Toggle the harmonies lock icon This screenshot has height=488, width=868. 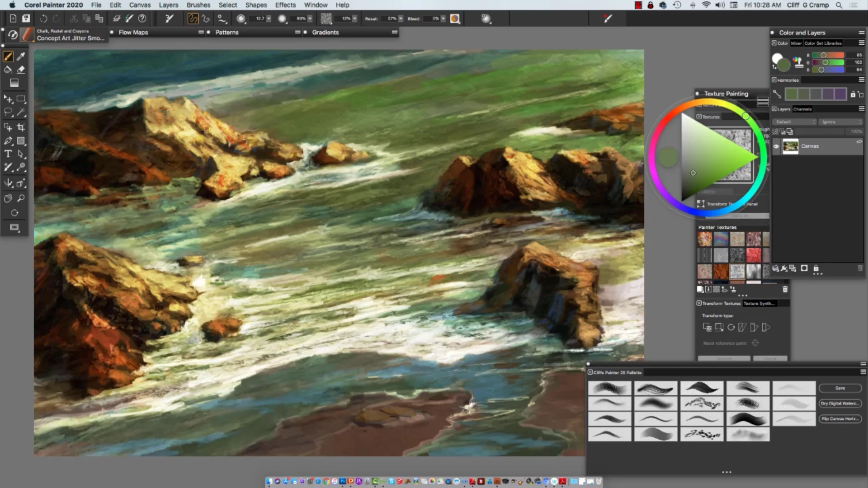pyautogui.click(x=853, y=94)
